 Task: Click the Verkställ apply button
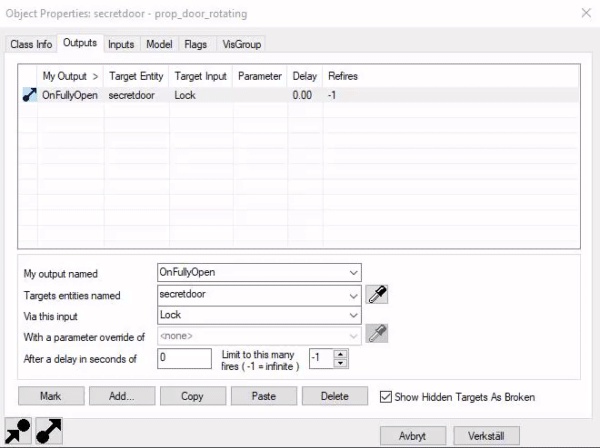[486, 436]
